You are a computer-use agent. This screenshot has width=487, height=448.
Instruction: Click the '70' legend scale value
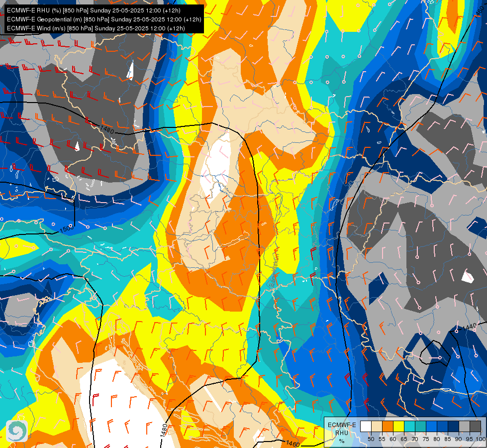(415, 439)
